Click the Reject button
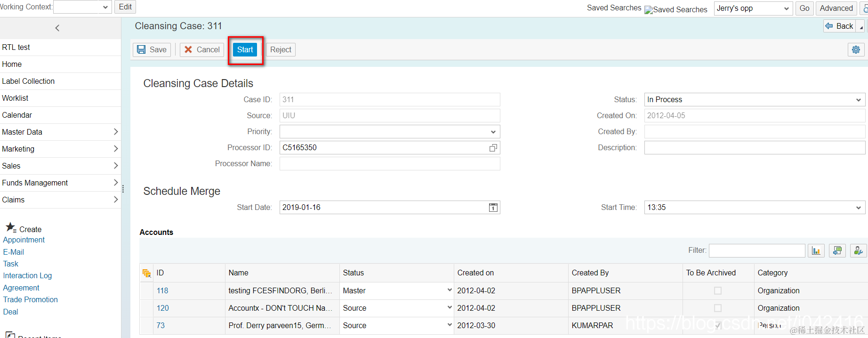868x338 pixels. (x=281, y=49)
